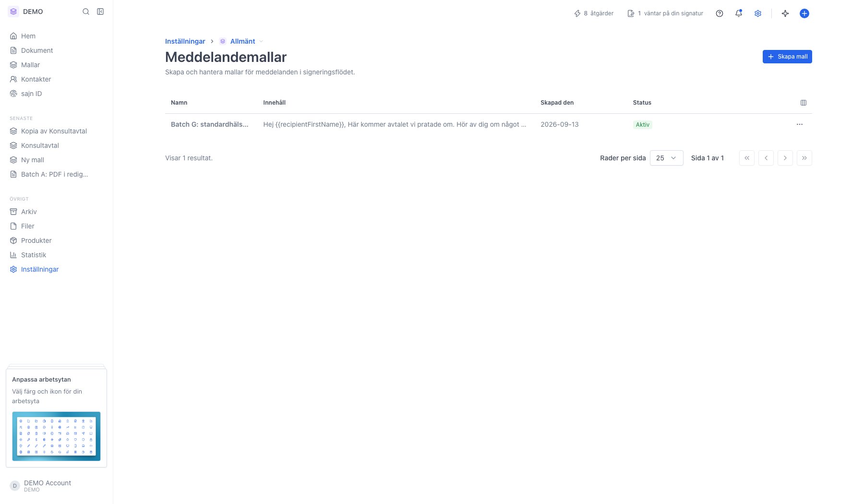Click the Aktiv status badge

click(x=642, y=125)
